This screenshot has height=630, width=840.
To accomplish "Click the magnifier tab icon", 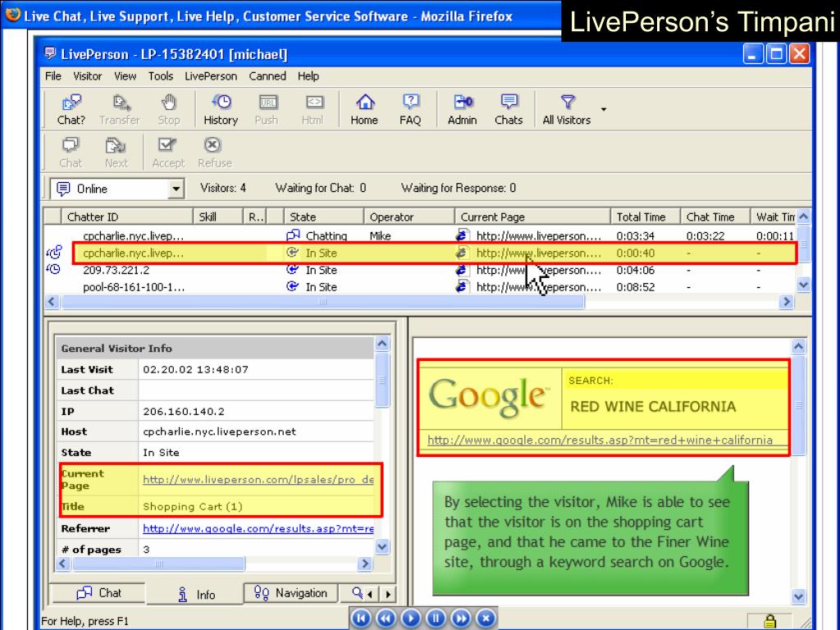I will click(358, 592).
